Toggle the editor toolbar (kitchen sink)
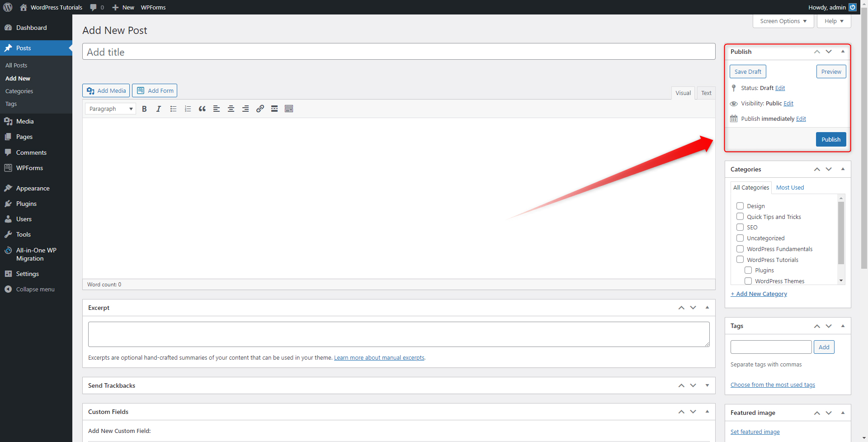868x442 pixels. pos(289,109)
